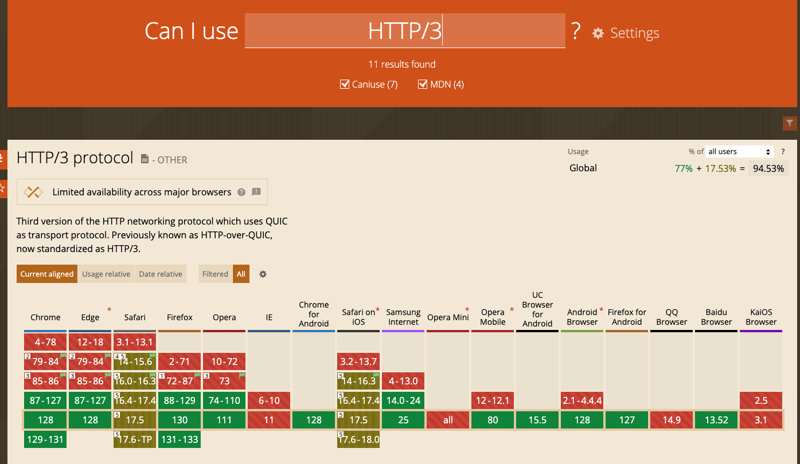Switch to Usage relative view
Screen dimensions: 800x464
[106, 274]
